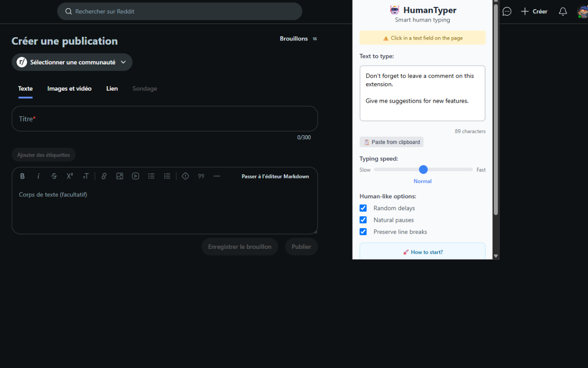The width and height of the screenshot is (588, 368).
Task: Mark text as spoiler
Action: pos(185,176)
